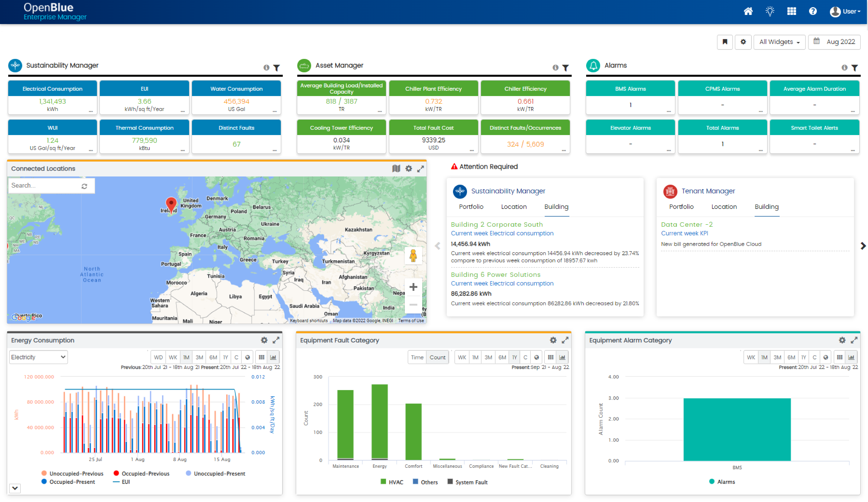
Task: Open Equipment Fault Category settings gear
Action: (553, 340)
